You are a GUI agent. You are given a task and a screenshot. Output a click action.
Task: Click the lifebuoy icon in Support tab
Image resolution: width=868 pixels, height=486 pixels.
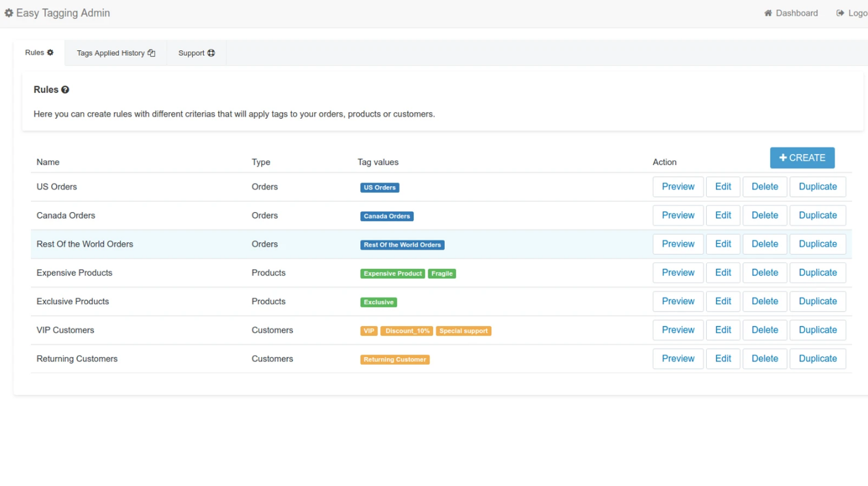pyautogui.click(x=211, y=53)
